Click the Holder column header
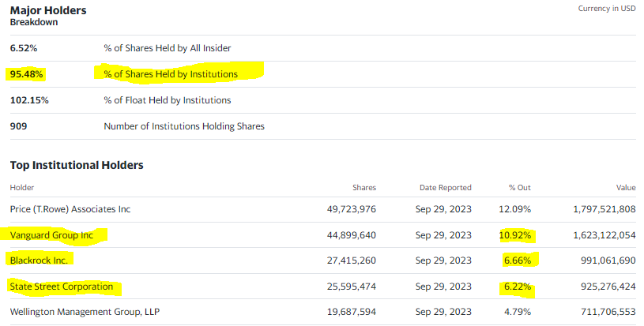This screenshot has height=326, width=644. 22,187
